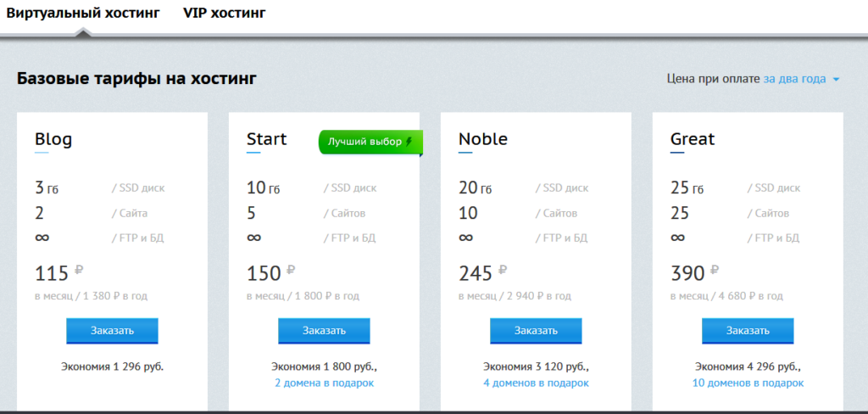
Task: Open the 'за два года' payment period dropdown
Action: coord(794,79)
